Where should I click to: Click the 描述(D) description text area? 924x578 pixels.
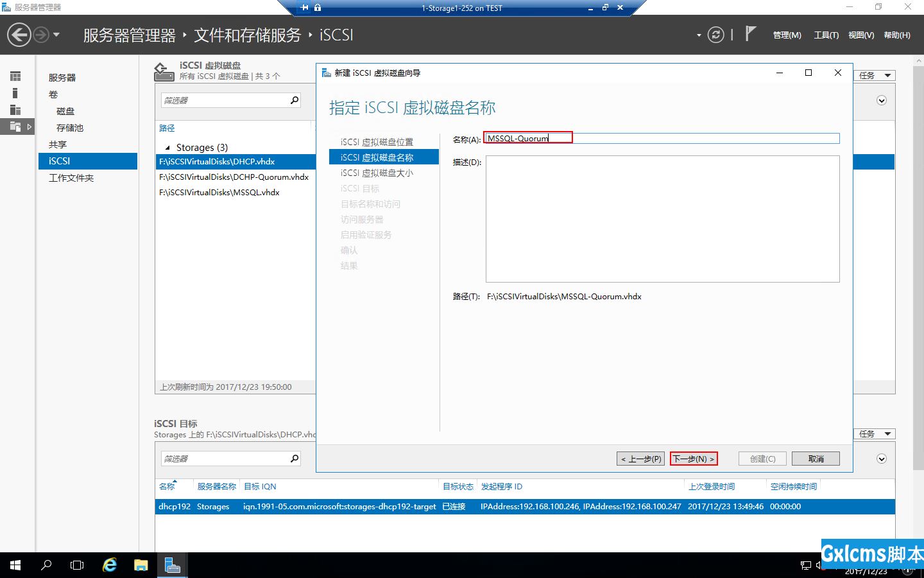click(663, 219)
